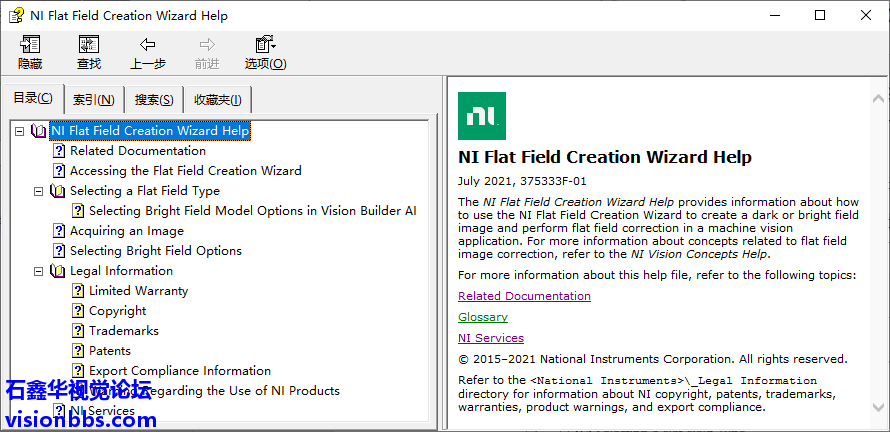
Task: Select the Export Compliance Information topic
Action: coord(180,371)
